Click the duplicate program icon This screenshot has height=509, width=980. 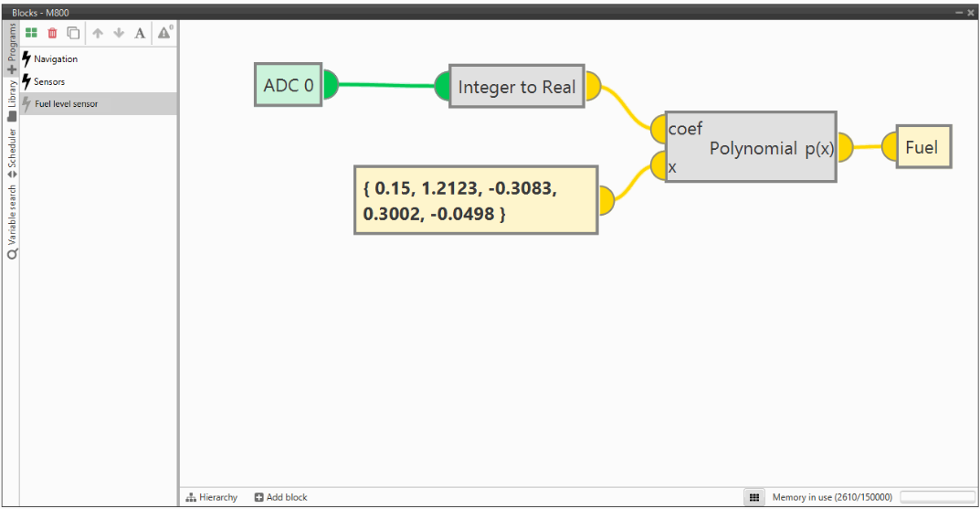(x=73, y=33)
